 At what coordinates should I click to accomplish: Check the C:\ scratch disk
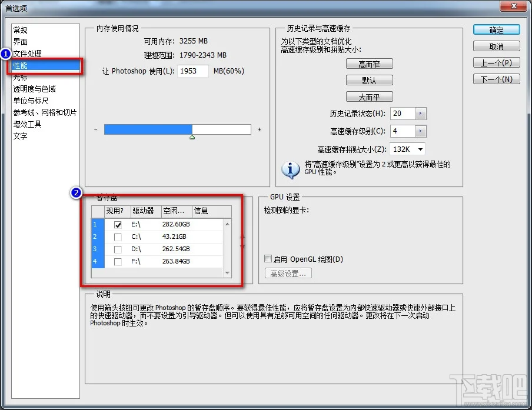pyautogui.click(x=117, y=238)
